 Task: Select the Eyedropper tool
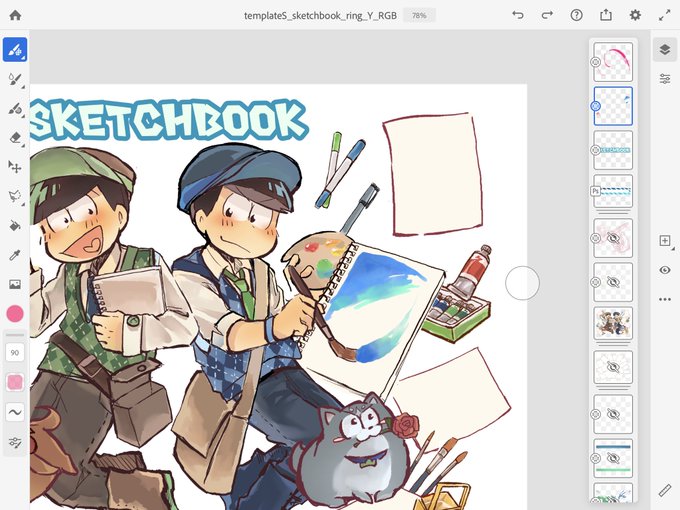(x=15, y=255)
